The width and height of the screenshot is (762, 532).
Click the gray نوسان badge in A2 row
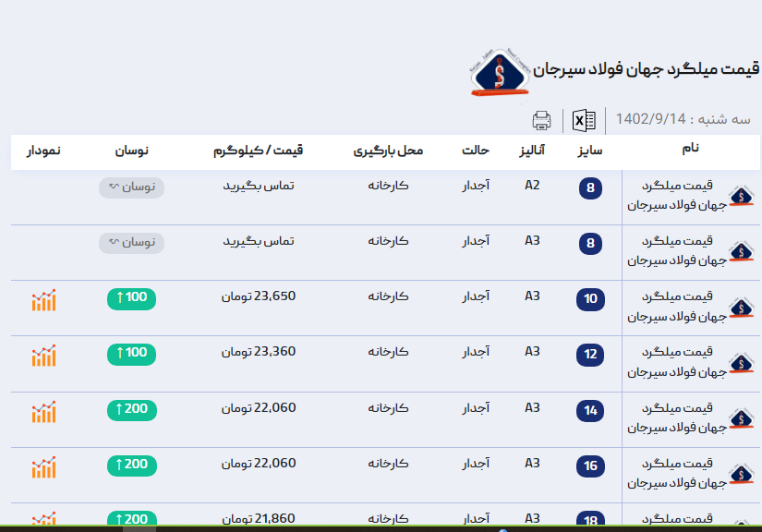(x=131, y=187)
